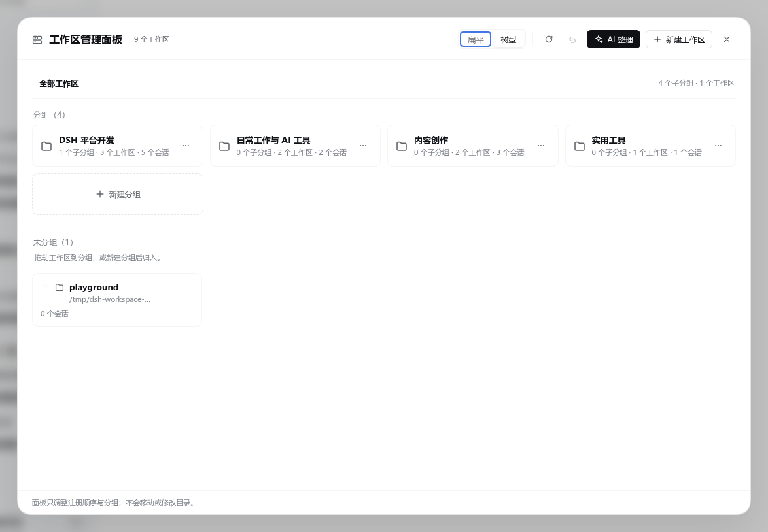Image resolution: width=768 pixels, height=532 pixels.
Task: Open more options for 内容创作 group
Action: [541, 146]
